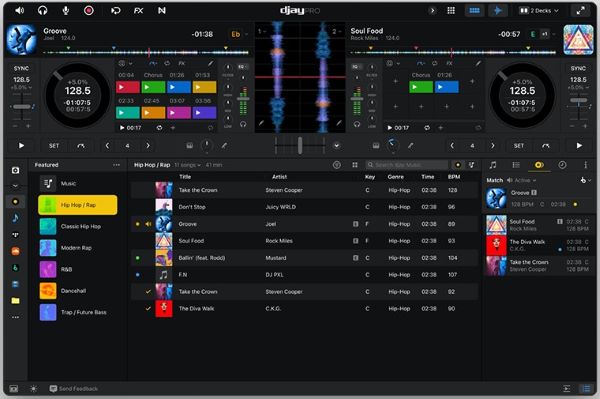Click the Soul Food artwork on right deck
Image resolution: width=600 pixels, height=399 pixels.
tap(578, 39)
